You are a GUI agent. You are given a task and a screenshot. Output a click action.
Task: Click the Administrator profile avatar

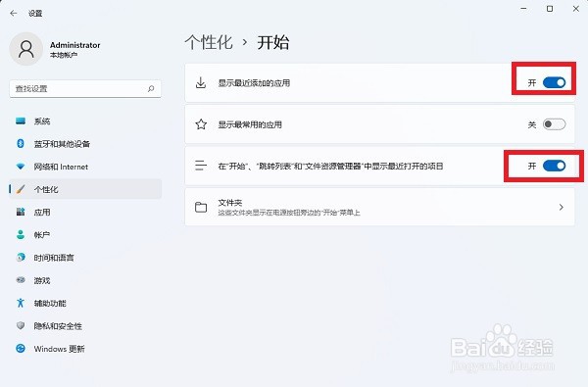click(x=25, y=49)
